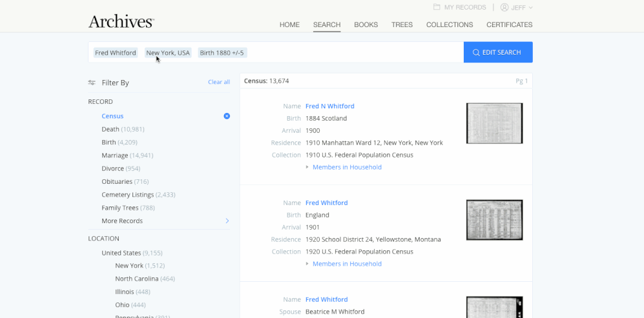Open the Collections menu item
The width and height of the screenshot is (644, 318).
pyautogui.click(x=450, y=25)
